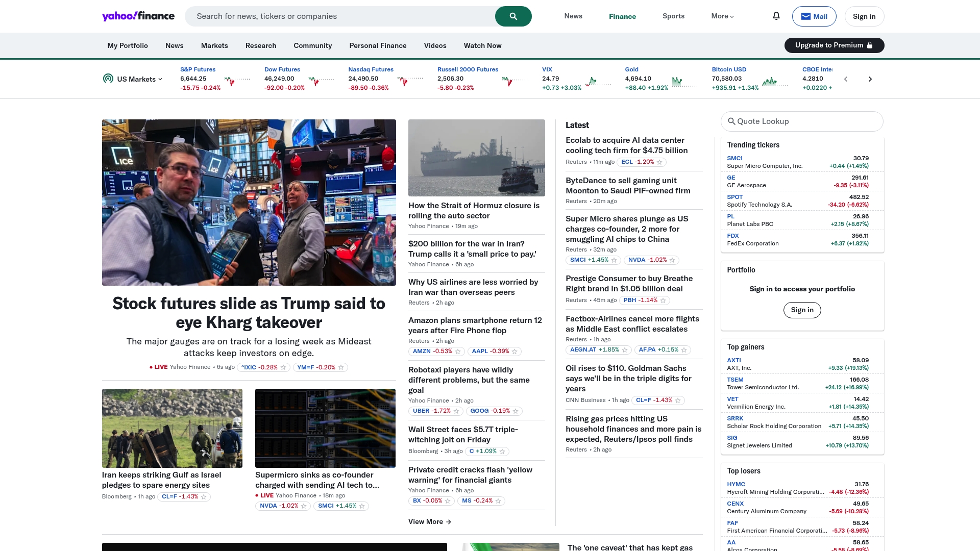Open the Strait of Hormuz tanker thumbnail
This screenshot has width=980, height=551.
pos(476,158)
